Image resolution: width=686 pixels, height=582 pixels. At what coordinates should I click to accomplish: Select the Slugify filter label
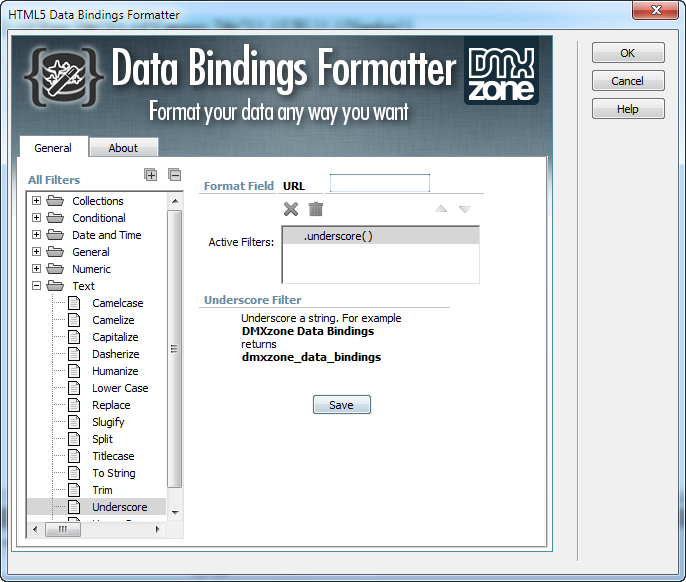pos(108,422)
